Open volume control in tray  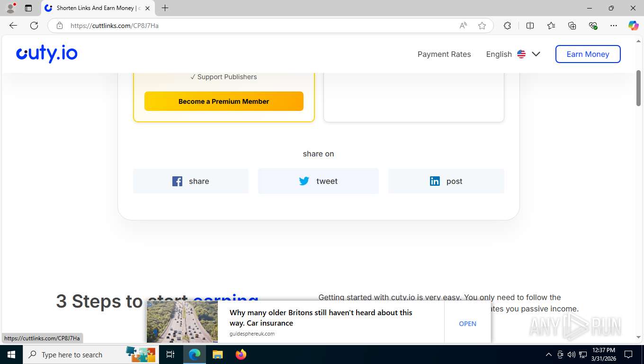pos(571,355)
